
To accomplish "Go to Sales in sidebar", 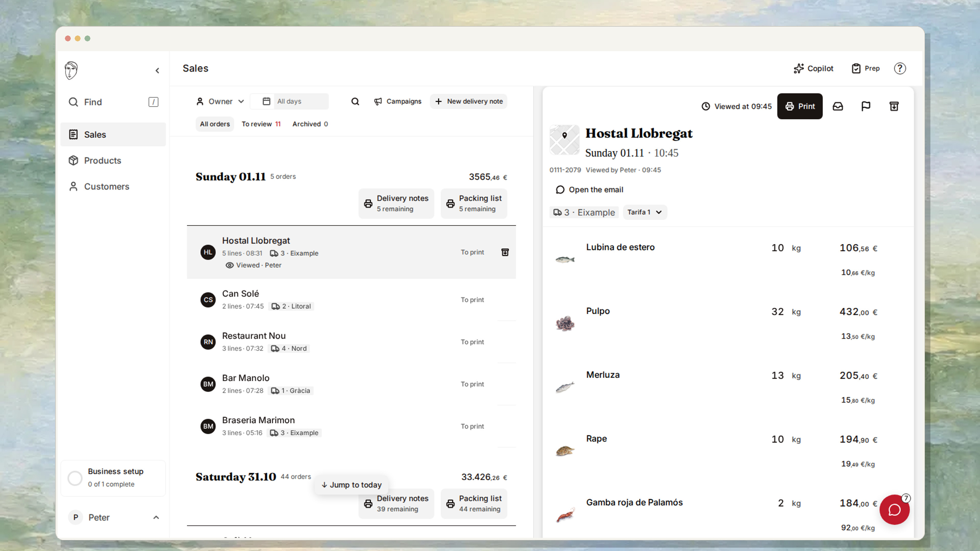I will tap(113, 135).
